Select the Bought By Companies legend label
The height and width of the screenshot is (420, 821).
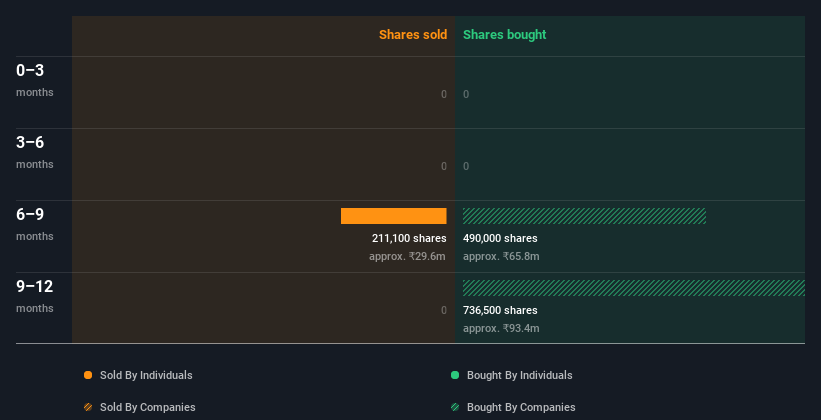click(521, 407)
